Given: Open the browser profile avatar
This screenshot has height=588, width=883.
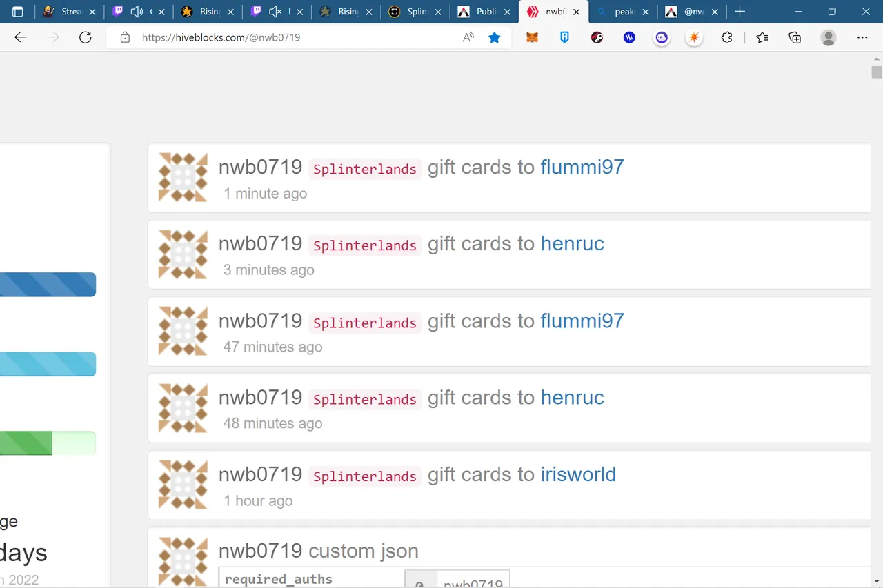Looking at the screenshot, I should pos(829,38).
